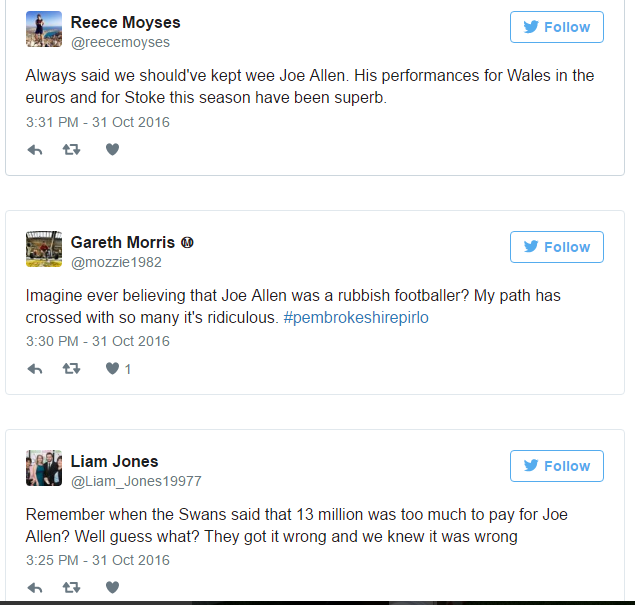
Task: Reply to Reece Moyses' tweet
Action: (35, 150)
